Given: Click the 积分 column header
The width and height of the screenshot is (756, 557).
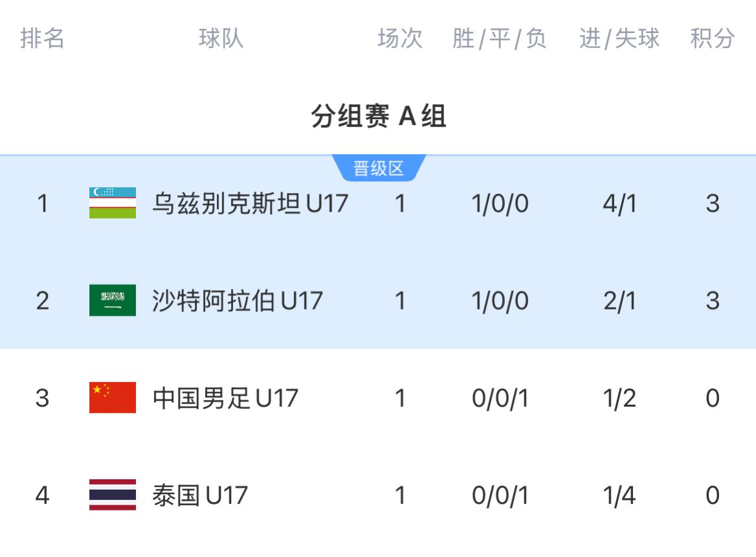Looking at the screenshot, I should tap(713, 39).
